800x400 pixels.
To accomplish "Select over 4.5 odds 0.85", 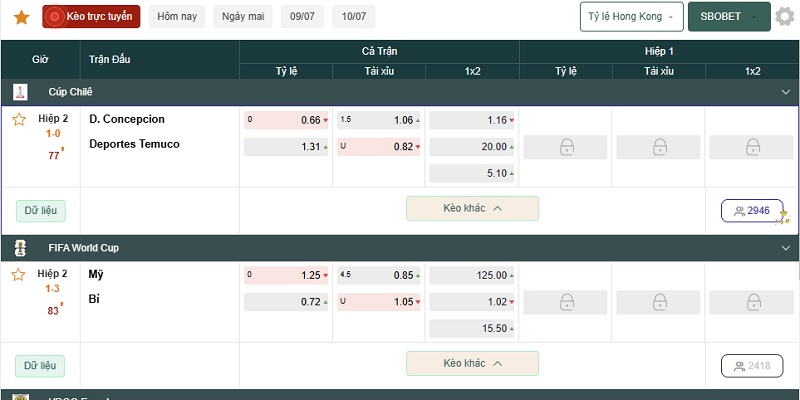I will click(379, 276).
